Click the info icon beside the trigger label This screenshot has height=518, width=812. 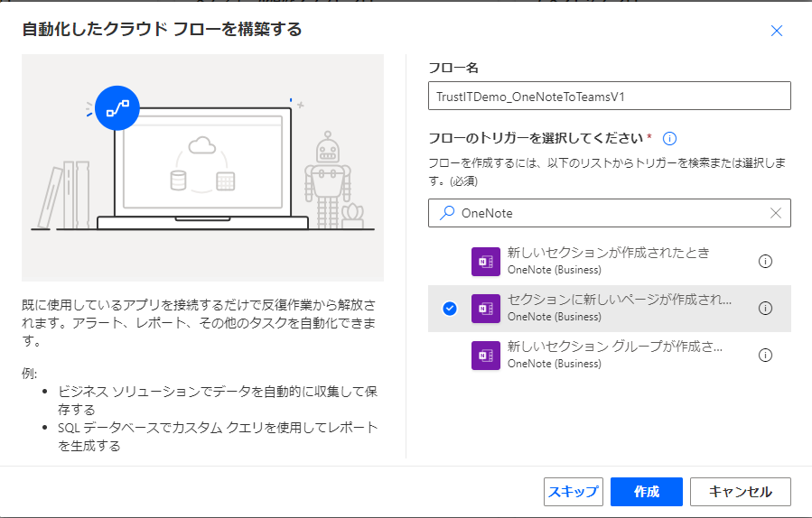670,138
